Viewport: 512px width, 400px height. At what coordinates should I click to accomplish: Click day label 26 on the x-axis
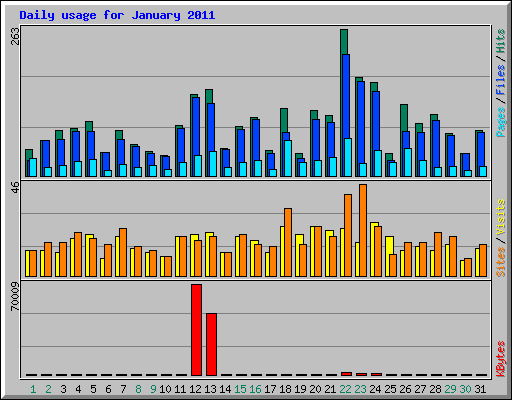click(405, 389)
